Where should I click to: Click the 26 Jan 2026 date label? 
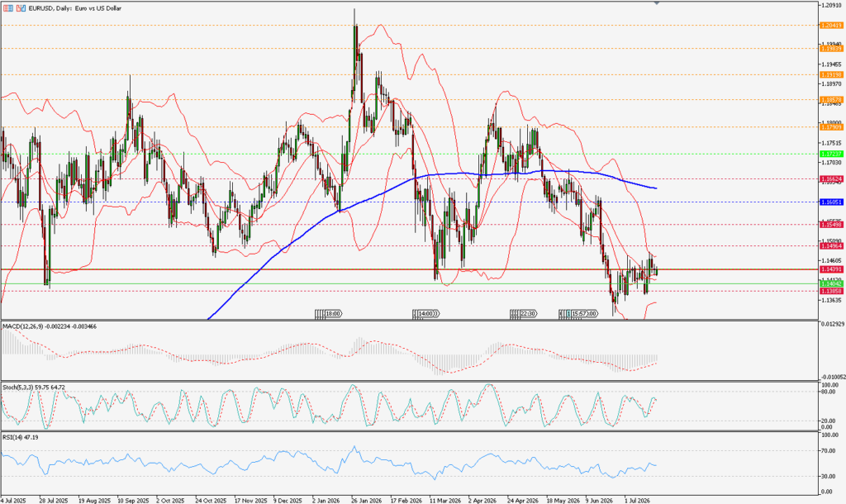coord(366,501)
